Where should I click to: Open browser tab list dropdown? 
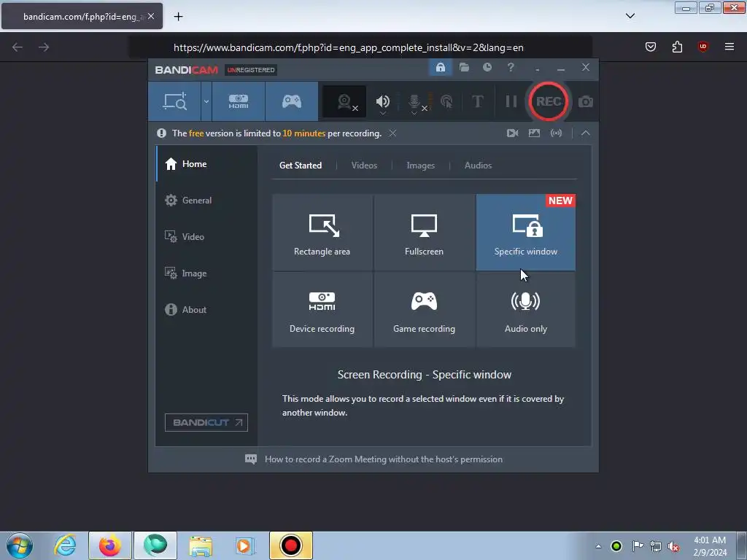click(x=630, y=16)
